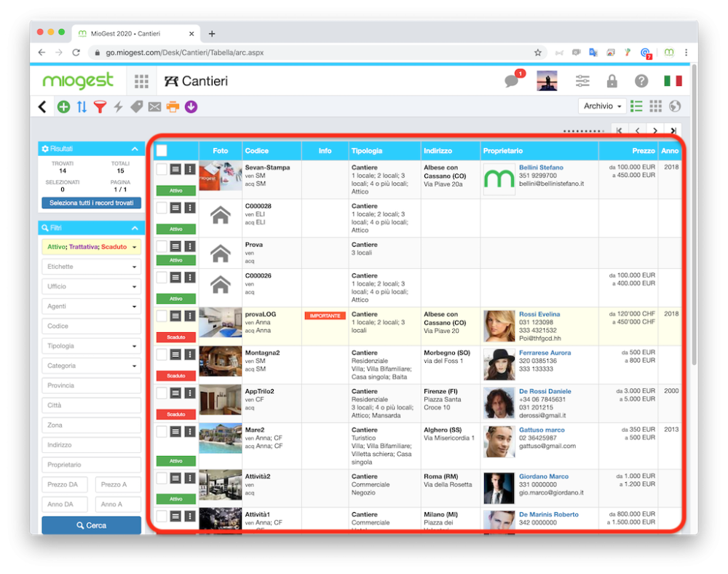Collapse the Risultati panel

(x=135, y=149)
